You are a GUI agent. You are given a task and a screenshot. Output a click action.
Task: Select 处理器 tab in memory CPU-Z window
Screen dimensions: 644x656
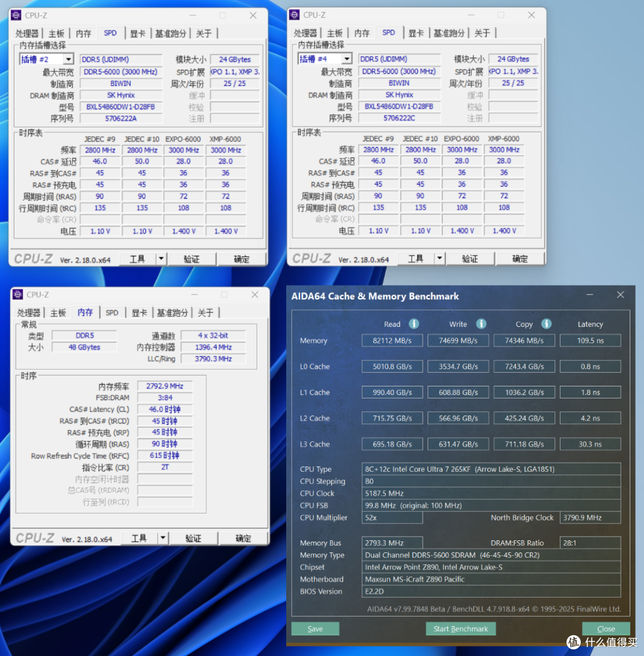tap(29, 312)
